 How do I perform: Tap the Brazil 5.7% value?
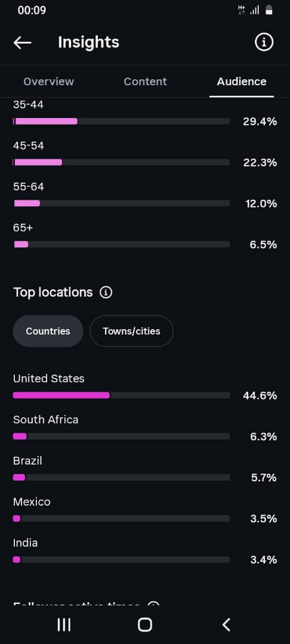[x=264, y=478]
